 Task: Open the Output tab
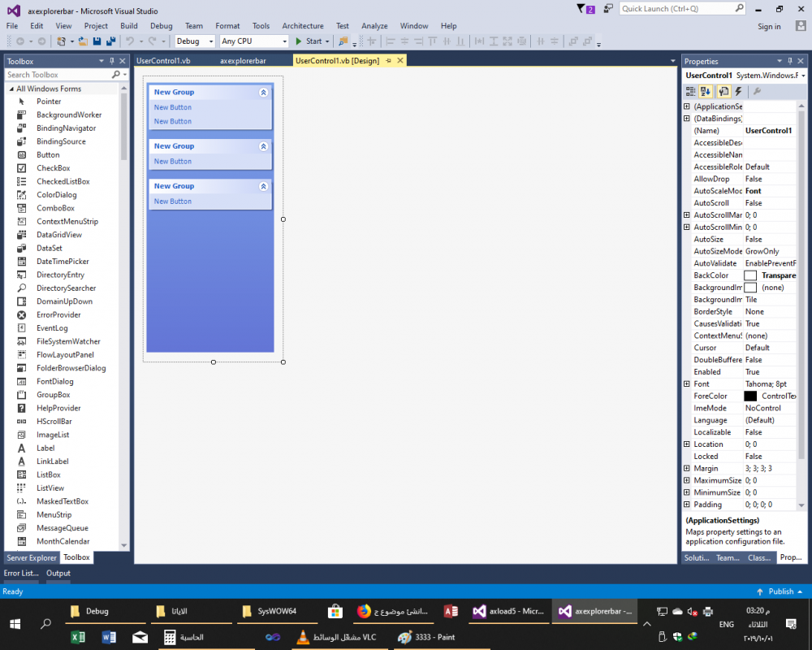58,574
